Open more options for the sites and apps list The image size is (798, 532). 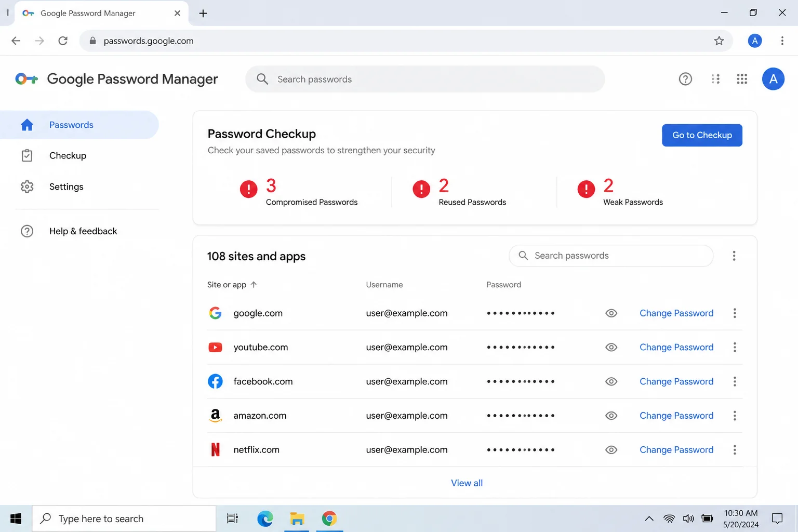[734, 256]
